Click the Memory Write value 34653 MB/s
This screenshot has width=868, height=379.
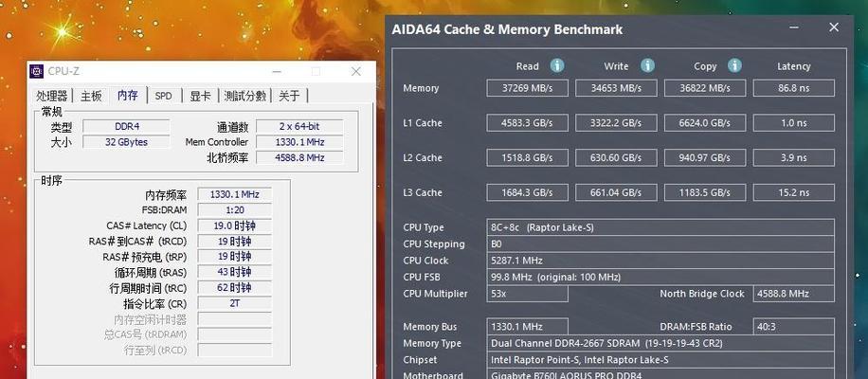[x=616, y=88]
